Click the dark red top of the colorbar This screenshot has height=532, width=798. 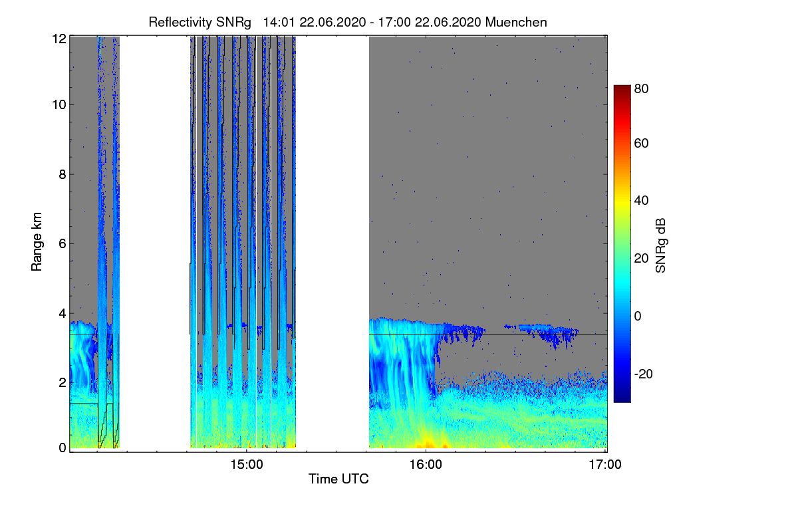click(621, 90)
